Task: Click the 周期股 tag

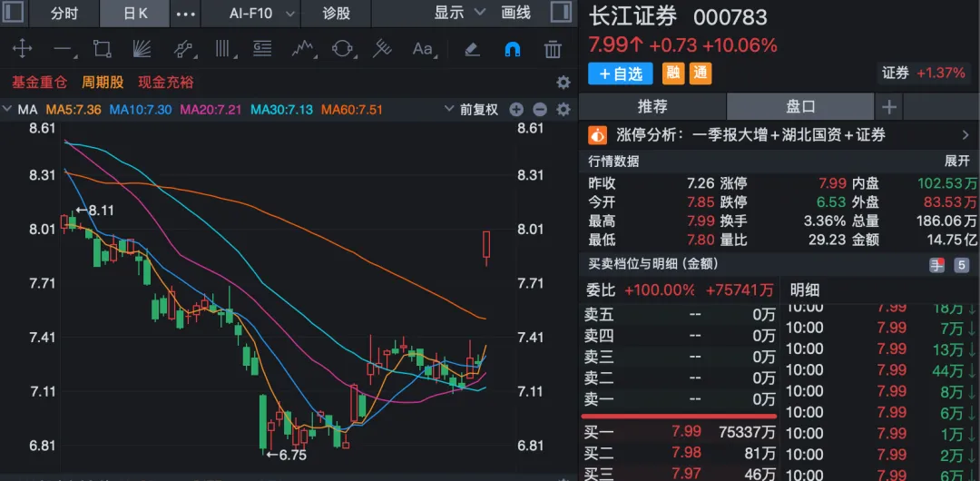Action: pos(103,83)
